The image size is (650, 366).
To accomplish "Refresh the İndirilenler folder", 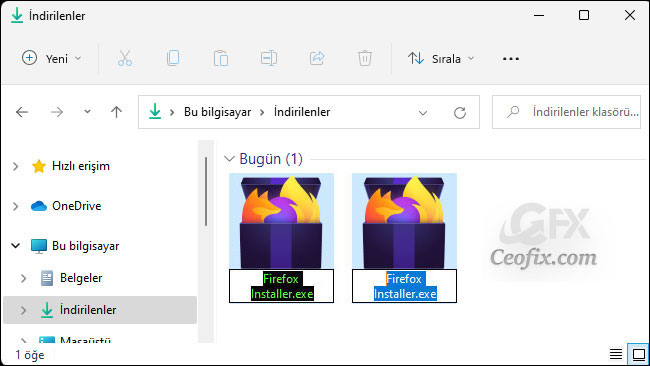I will (x=460, y=112).
